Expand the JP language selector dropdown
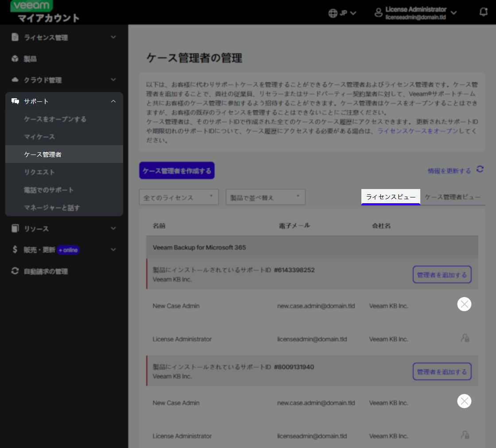This screenshot has height=448, width=496. (342, 13)
